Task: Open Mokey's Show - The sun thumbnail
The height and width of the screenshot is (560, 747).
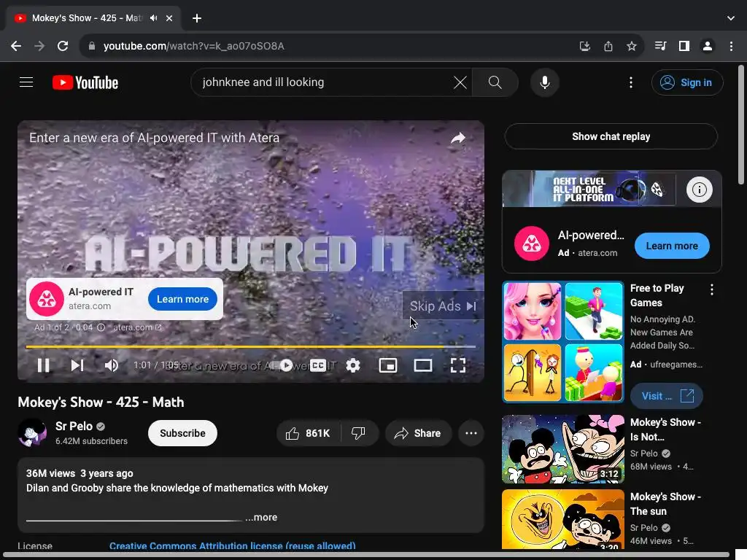Action: point(563,519)
